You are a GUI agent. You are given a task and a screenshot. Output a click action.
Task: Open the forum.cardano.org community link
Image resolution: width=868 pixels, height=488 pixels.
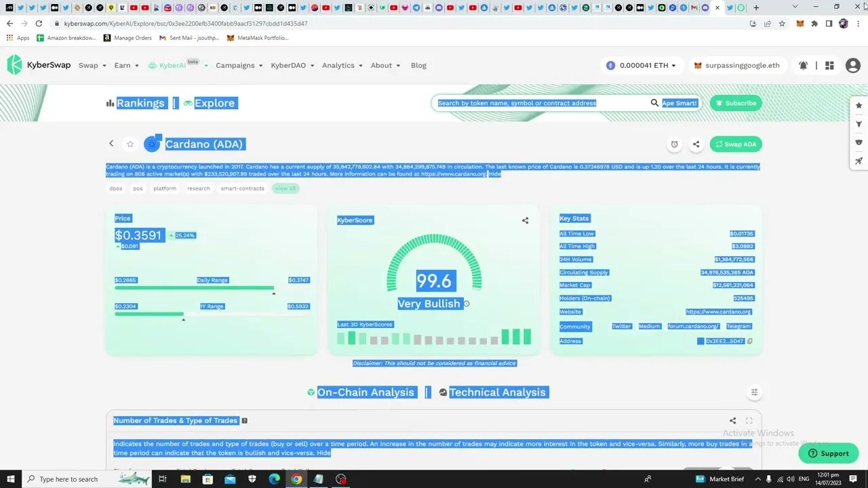694,326
